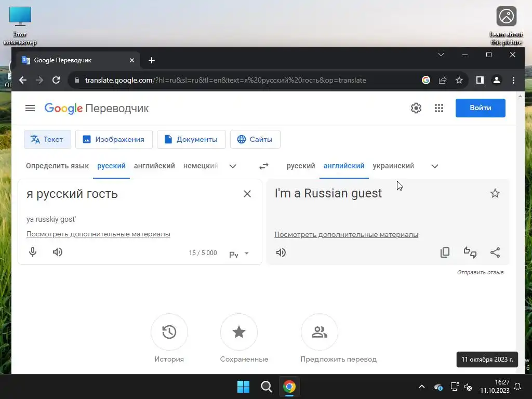This screenshot has height=399, width=532.
Task: Go forward in browser history
Action: [39, 80]
